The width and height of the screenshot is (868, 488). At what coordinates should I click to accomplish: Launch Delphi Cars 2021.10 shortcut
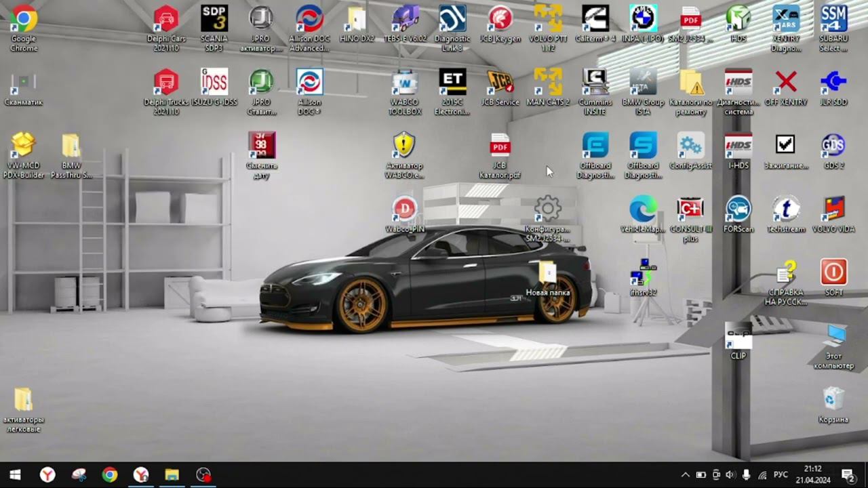click(x=166, y=28)
